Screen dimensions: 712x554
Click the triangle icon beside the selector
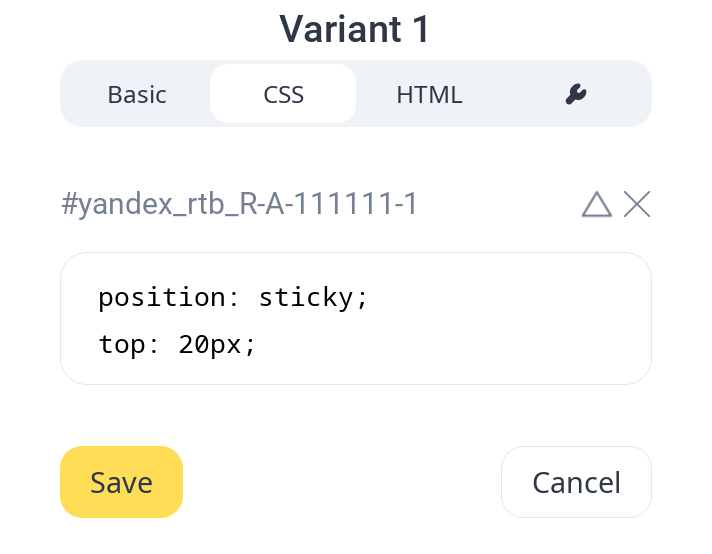click(x=596, y=205)
